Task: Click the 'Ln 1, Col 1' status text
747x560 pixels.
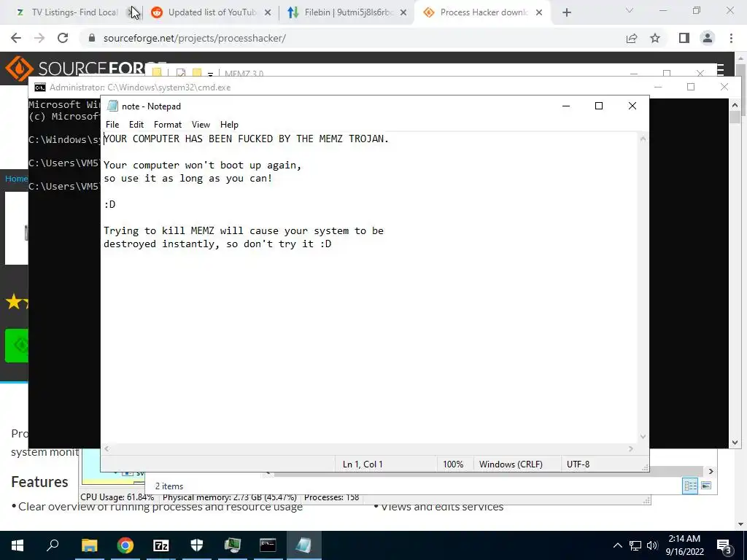Action: click(x=363, y=464)
